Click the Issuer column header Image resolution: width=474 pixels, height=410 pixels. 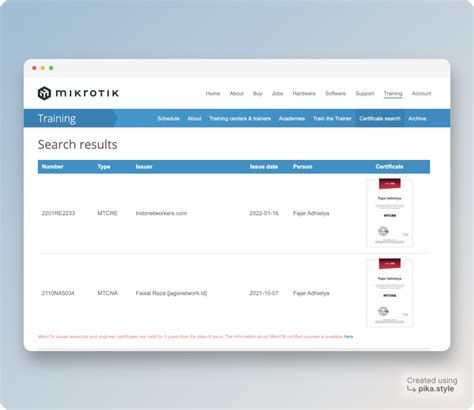pyautogui.click(x=144, y=167)
